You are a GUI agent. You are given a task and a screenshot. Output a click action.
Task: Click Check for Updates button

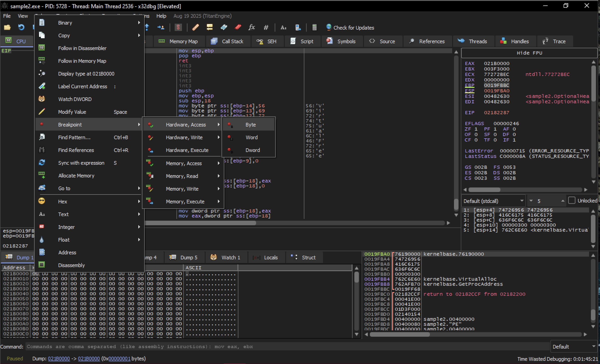point(350,28)
